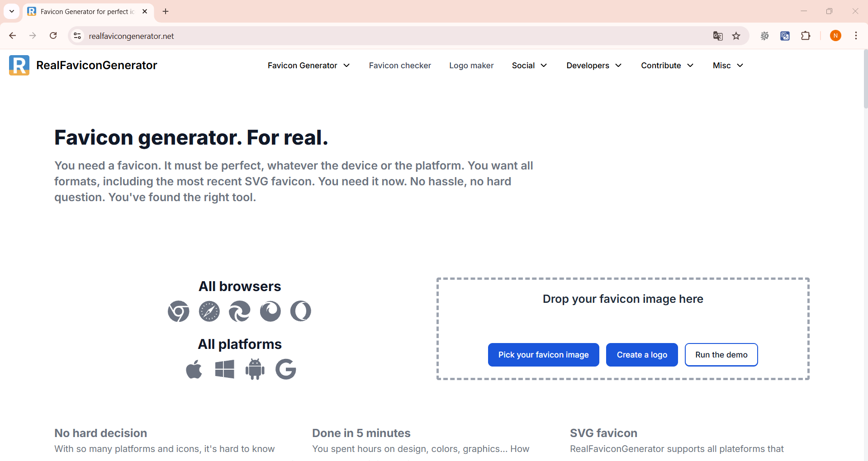Open the Developers dropdown menu
The height and width of the screenshot is (461, 868).
(594, 66)
